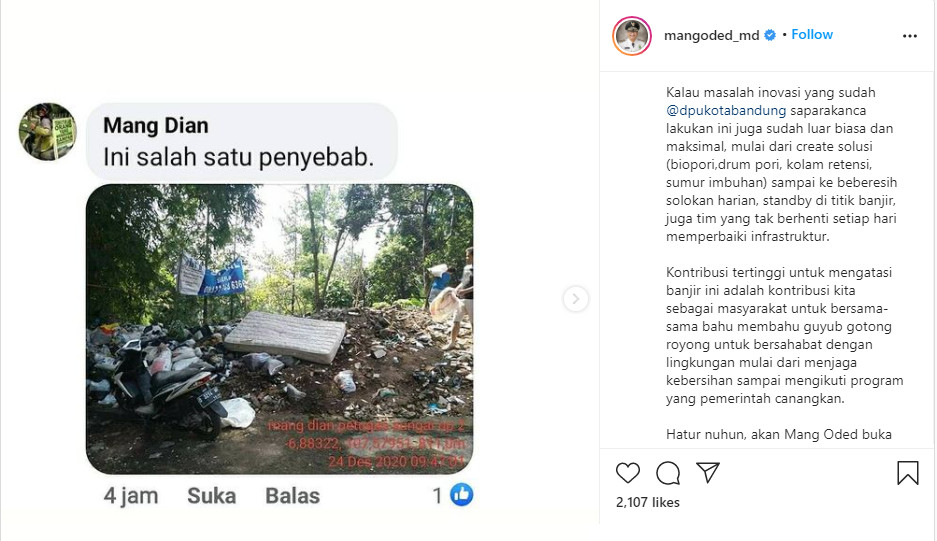This screenshot has width=937, height=541.
Task: Click the 4 jam timestamp
Action: (x=131, y=496)
